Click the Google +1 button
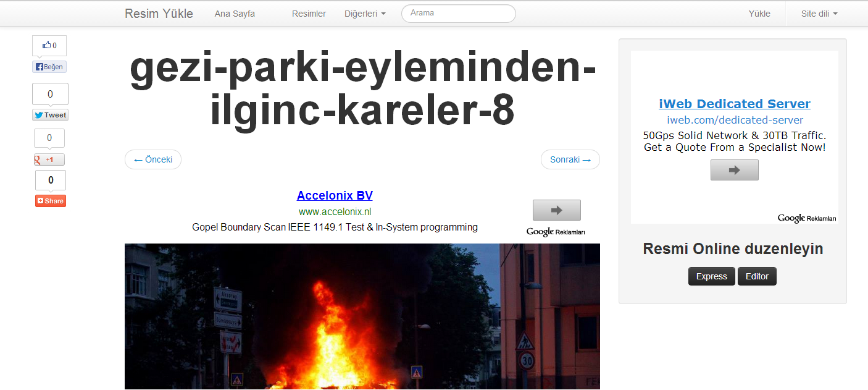 point(49,159)
